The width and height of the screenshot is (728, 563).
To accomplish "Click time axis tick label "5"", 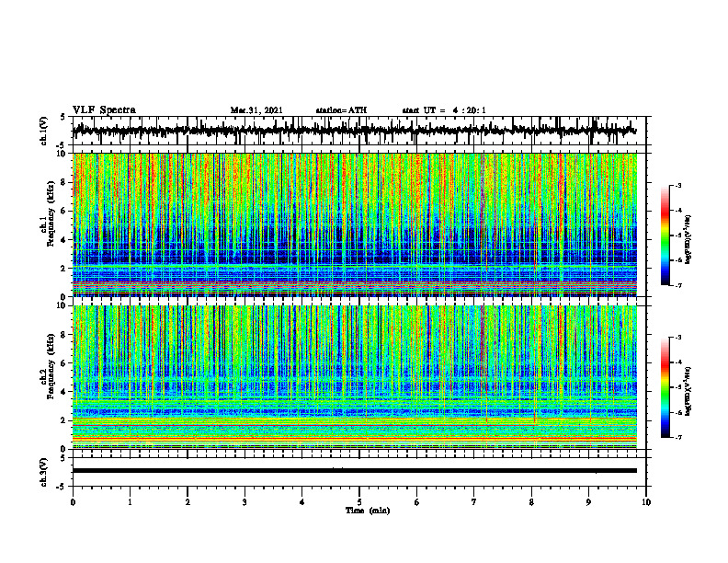I will pos(359,502).
